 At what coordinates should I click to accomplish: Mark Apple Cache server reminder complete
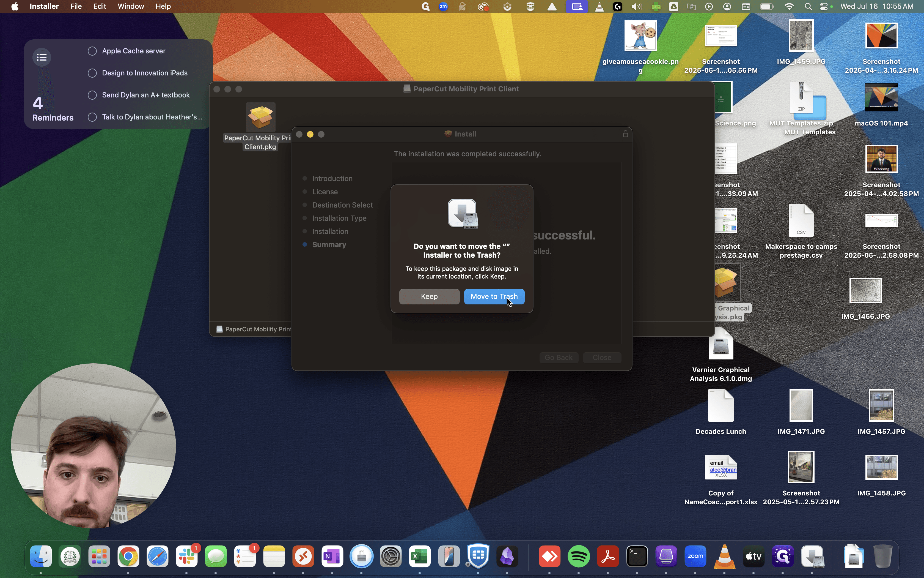click(x=92, y=51)
